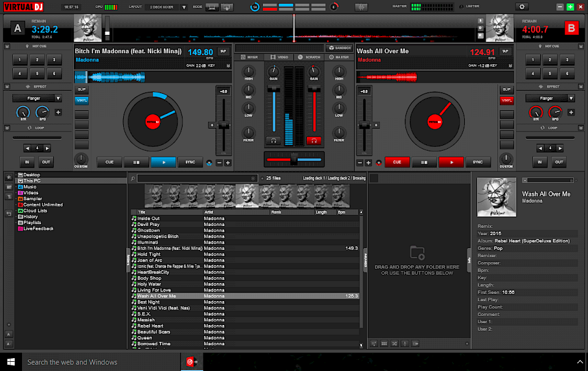The height and width of the screenshot is (371, 588).
Task: Click the plus icon beside deck A Flanger knobs
Action: pos(58,112)
